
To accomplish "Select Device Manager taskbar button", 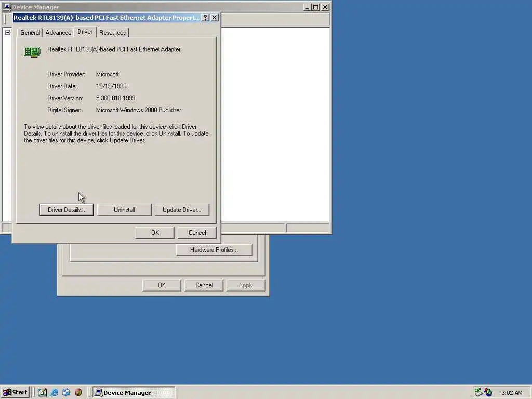I will point(135,393).
